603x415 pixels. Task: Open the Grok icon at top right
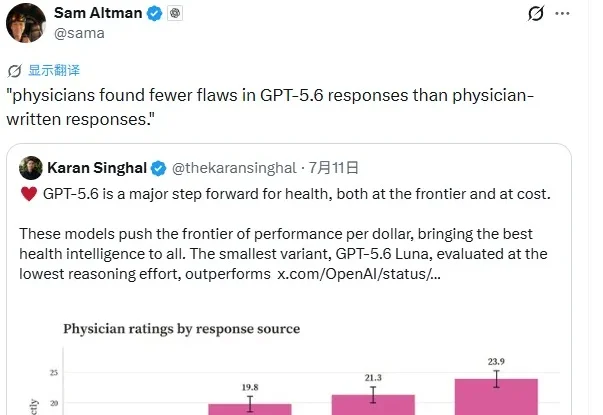coord(536,13)
